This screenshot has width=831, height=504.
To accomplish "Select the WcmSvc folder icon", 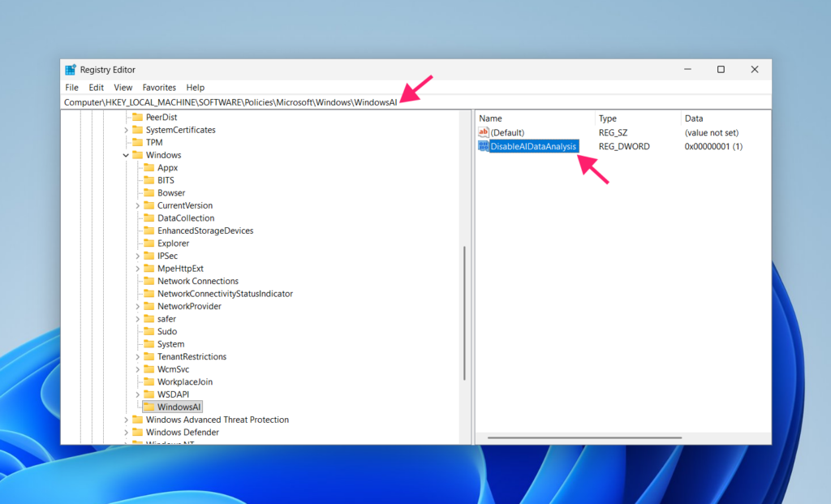I will pos(149,369).
